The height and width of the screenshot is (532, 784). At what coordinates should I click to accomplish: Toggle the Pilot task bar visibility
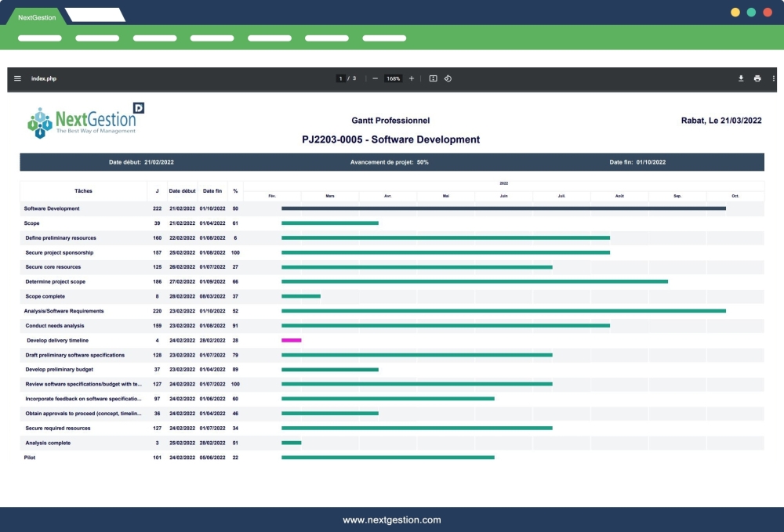point(387,457)
